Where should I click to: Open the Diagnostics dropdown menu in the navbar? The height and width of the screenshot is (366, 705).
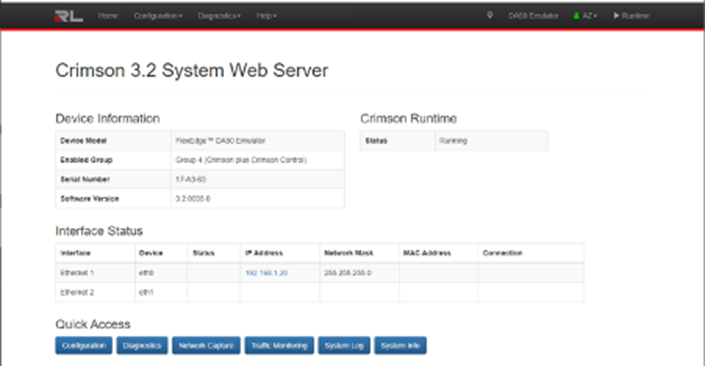click(219, 16)
